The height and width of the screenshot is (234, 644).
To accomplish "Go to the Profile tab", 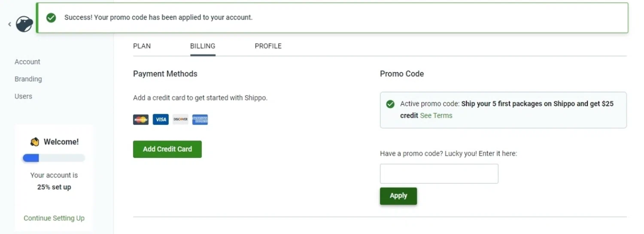I will (268, 46).
